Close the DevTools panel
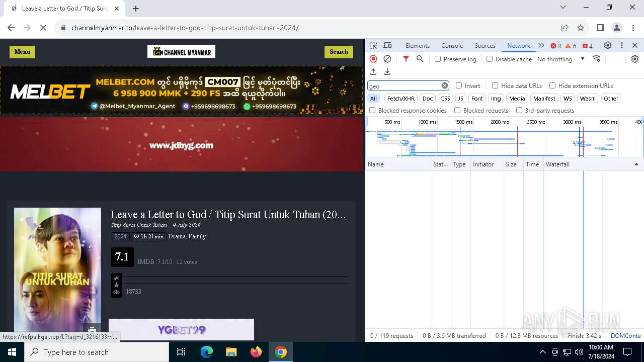The height and width of the screenshot is (362, 644). 635,45
